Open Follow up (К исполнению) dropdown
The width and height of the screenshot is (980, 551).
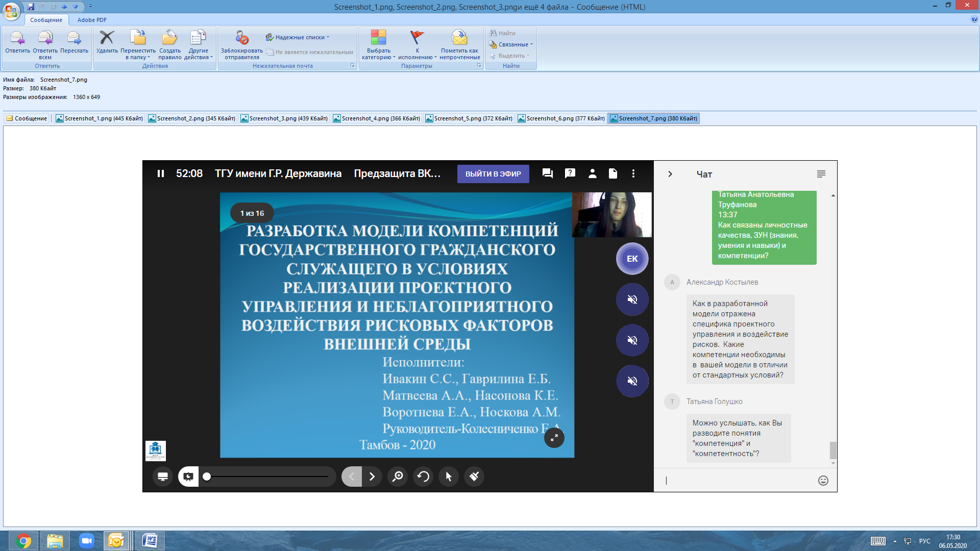(x=417, y=45)
